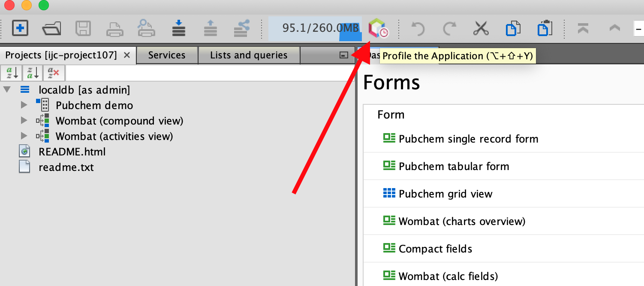644x286 pixels.
Task: Toggle descending Z-A sort in Projects panel
Action: point(32,73)
